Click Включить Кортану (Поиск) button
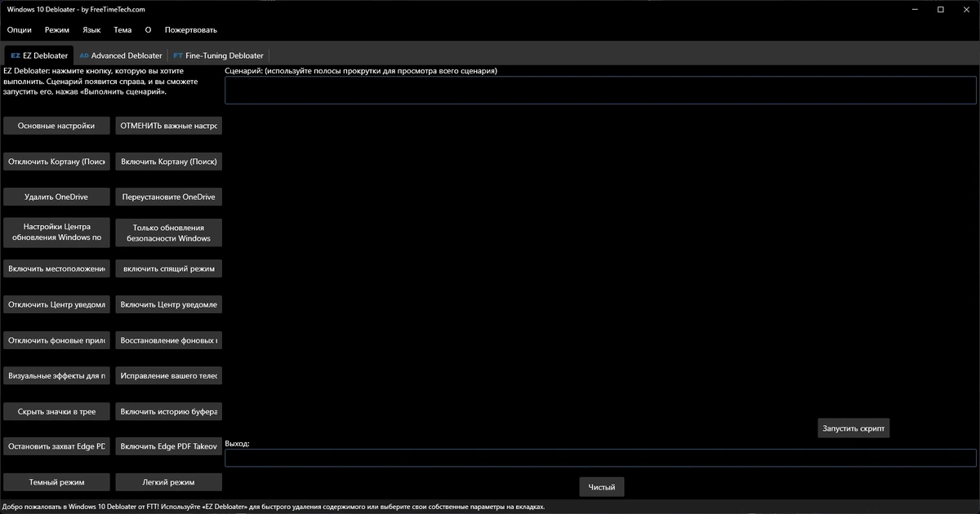Viewport: 980px width, 514px height. pyautogui.click(x=169, y=162)
